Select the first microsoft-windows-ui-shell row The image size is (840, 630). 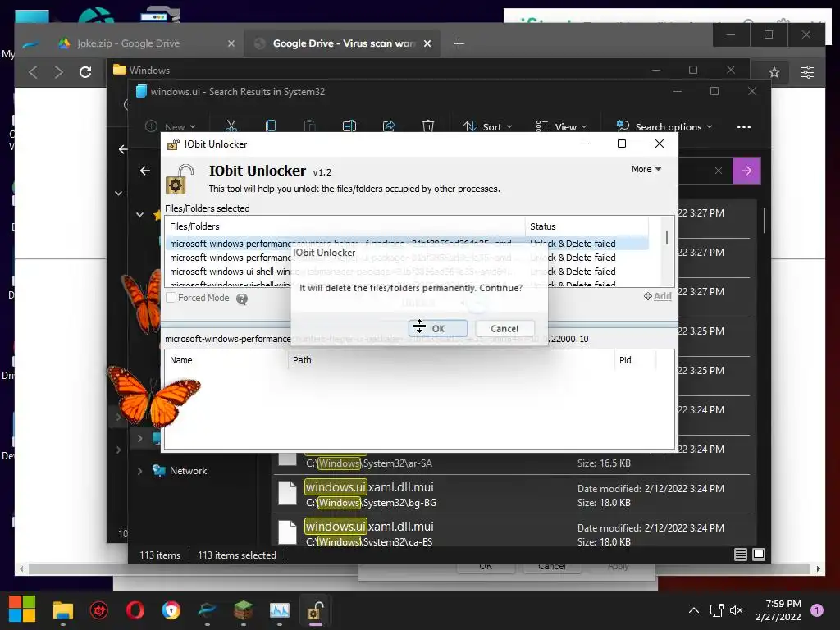pyautogui.click(x=407, y=272)
